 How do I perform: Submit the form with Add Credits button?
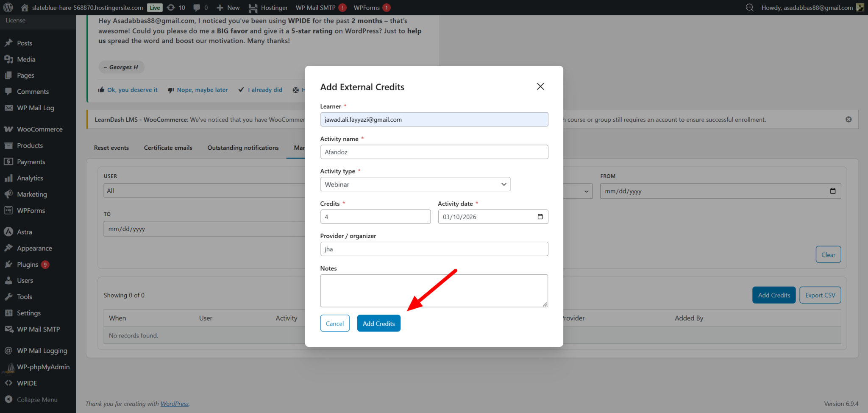pyautogui.click(x=378, y=324)
